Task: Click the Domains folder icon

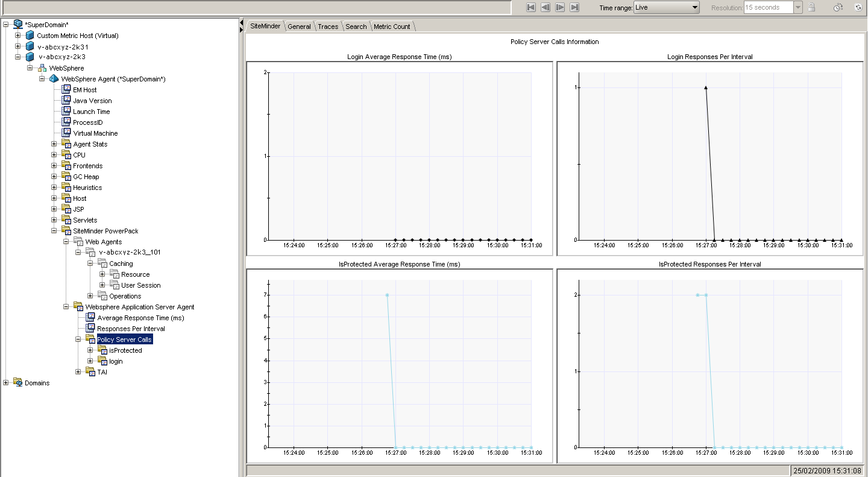Action: pyautogui.click(x=18, y=383)
